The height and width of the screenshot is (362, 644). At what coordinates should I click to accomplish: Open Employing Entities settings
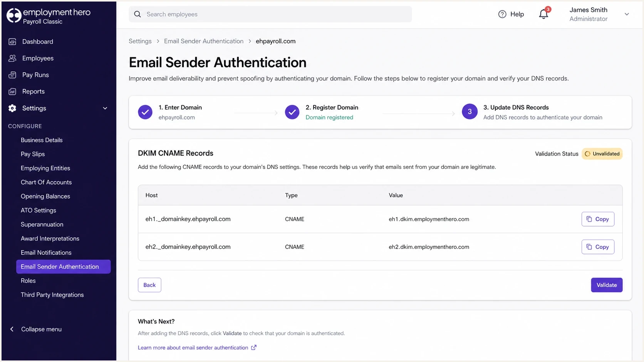pos(45,168)
